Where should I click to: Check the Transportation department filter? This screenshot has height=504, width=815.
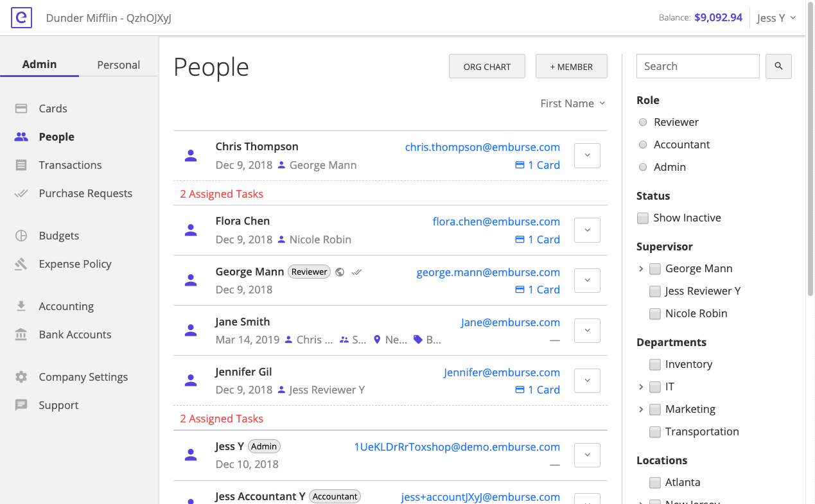click(655, 431)
